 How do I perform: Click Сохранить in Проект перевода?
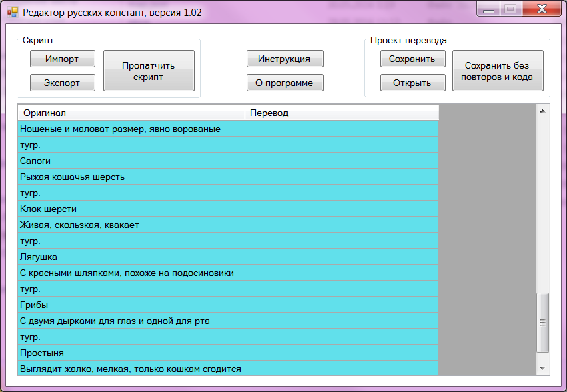(x=412, y=59)
